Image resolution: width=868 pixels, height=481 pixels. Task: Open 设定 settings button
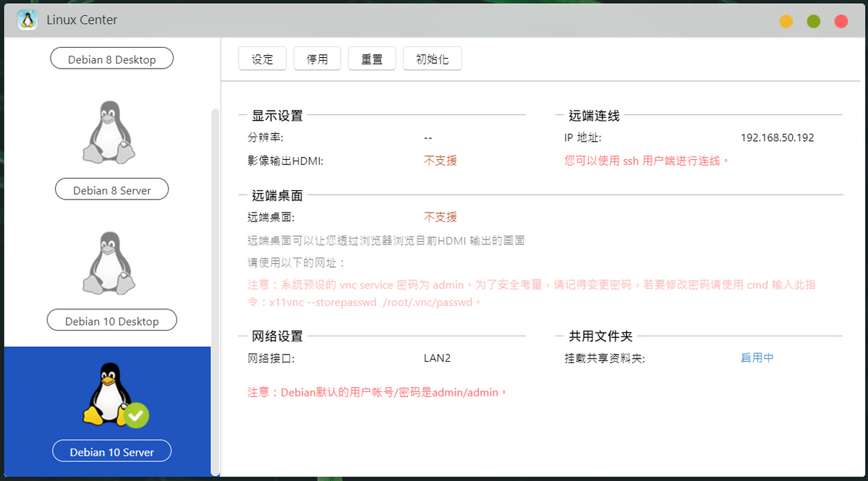pos(263,59)
